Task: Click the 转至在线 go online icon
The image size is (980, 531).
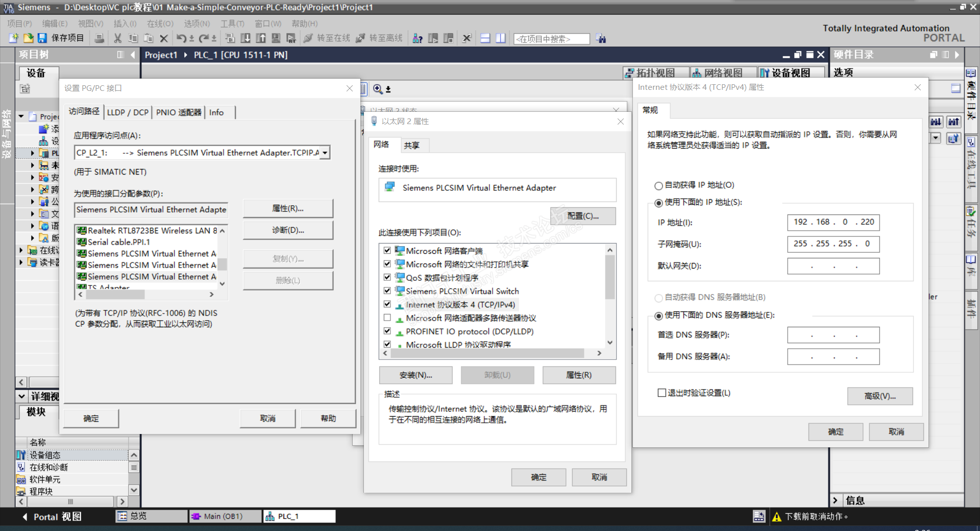Action: coord(308,38)
